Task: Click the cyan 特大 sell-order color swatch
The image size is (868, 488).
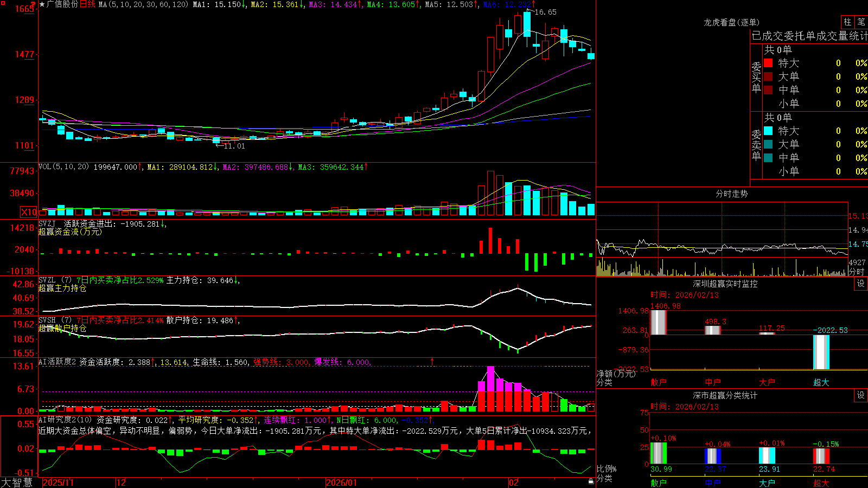Action: [x=768, y=131]
